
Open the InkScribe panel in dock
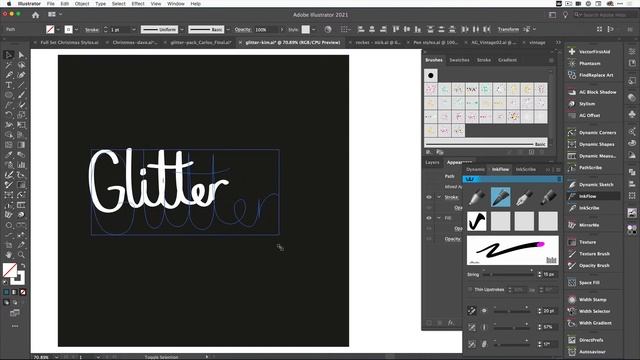(589, 208)
